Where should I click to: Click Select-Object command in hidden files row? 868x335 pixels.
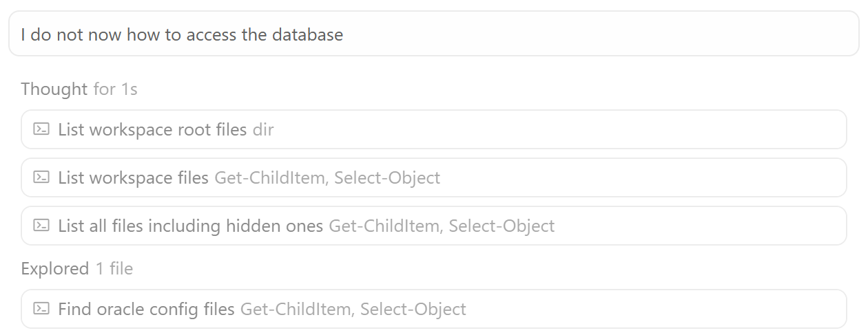[x=502, y=226]
